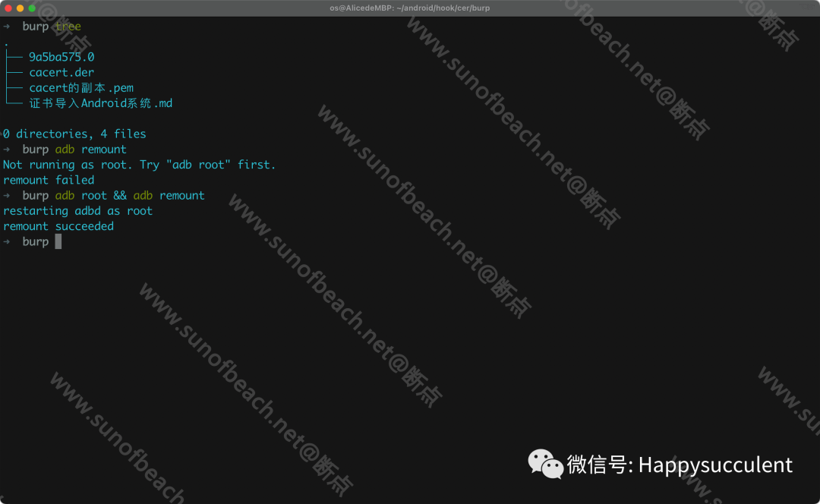Click the window title os@AlicedeMBP
This screenshot has height=504, width=820.
(409, 8)
